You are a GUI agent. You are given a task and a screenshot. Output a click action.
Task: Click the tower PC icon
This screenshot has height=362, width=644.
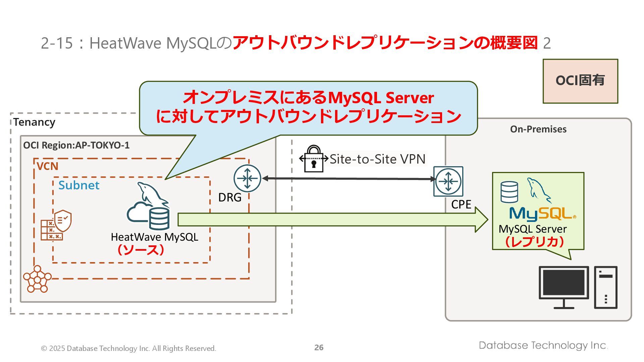pos(606,287)
